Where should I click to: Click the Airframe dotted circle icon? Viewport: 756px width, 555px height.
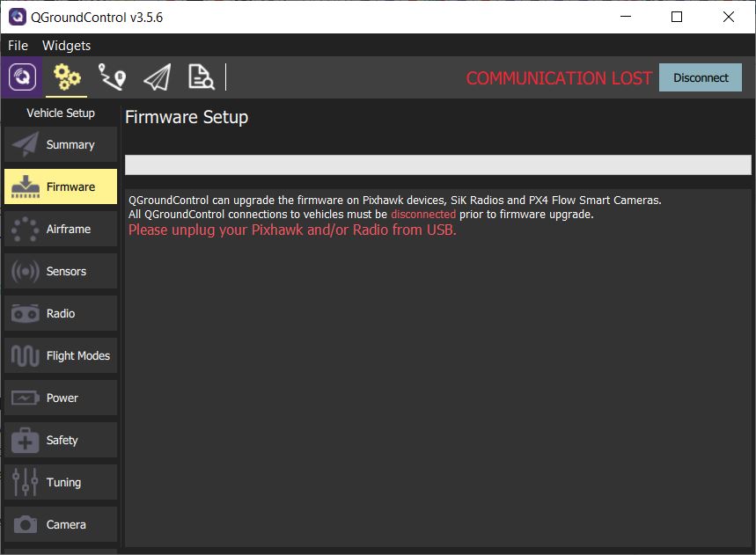(25, 230)
